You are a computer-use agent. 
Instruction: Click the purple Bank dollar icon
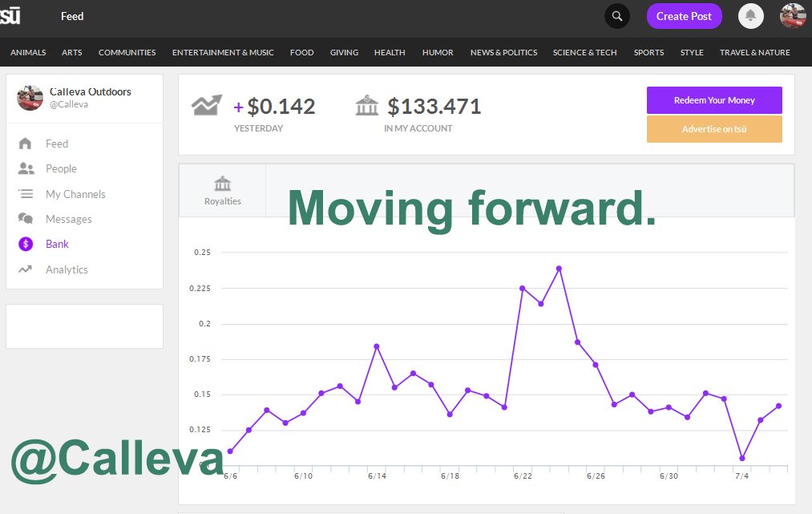26,244
